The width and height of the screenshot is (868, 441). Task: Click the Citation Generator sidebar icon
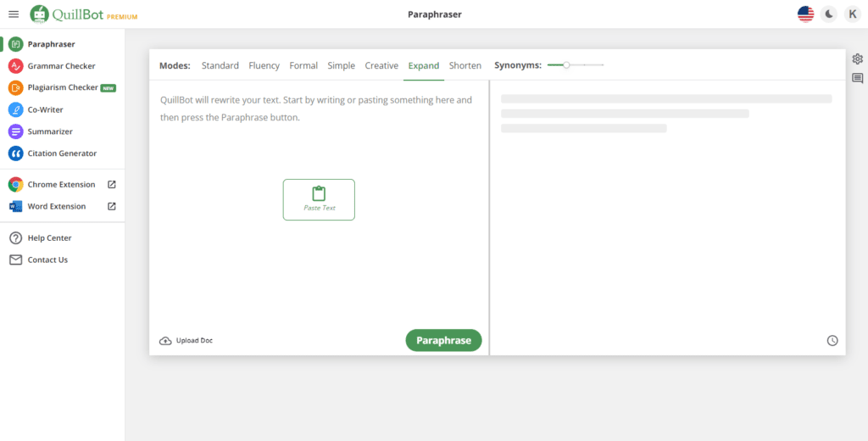(15, 154)
